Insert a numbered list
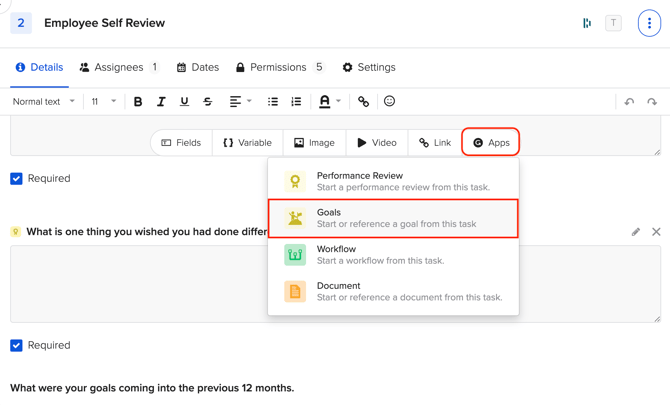 tap(296, 102)
